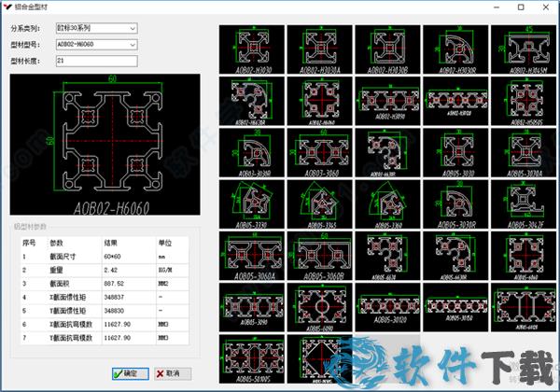The height and width of the screenshot is (392, 560).
Task: Click the Y截面抗弯模数 parameter row label
Action: point(71,338)
